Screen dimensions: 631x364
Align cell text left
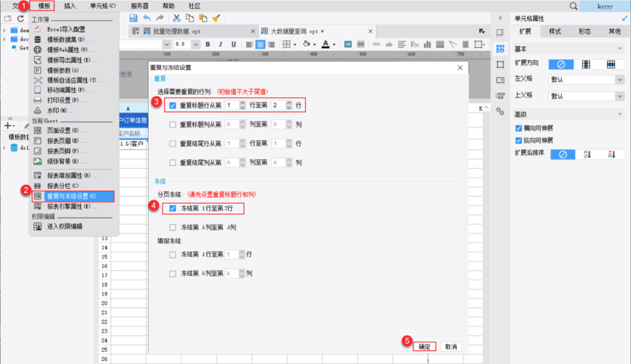point(249,44)
